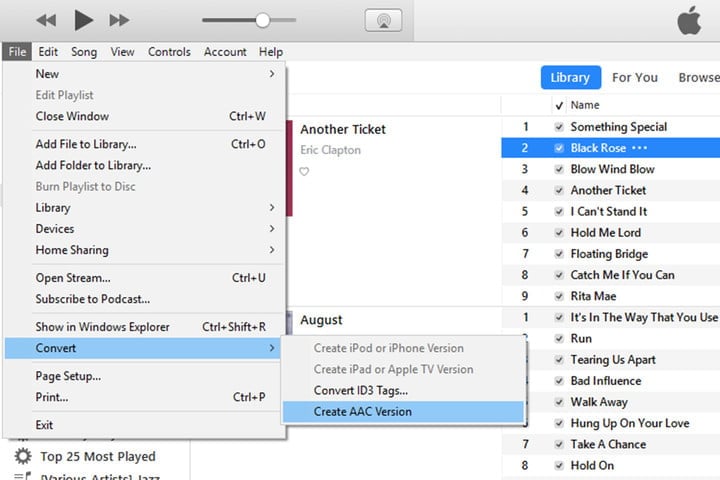
Task: Click the checkmark column header icon
Action: coord(559,106)
